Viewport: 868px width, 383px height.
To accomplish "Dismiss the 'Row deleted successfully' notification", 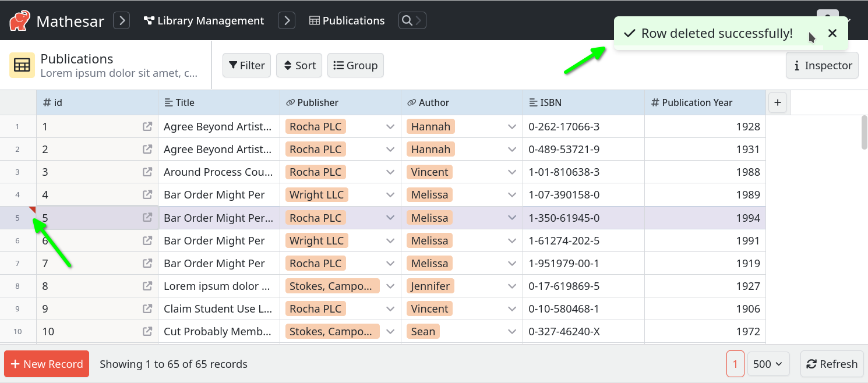I will point(832,33).
